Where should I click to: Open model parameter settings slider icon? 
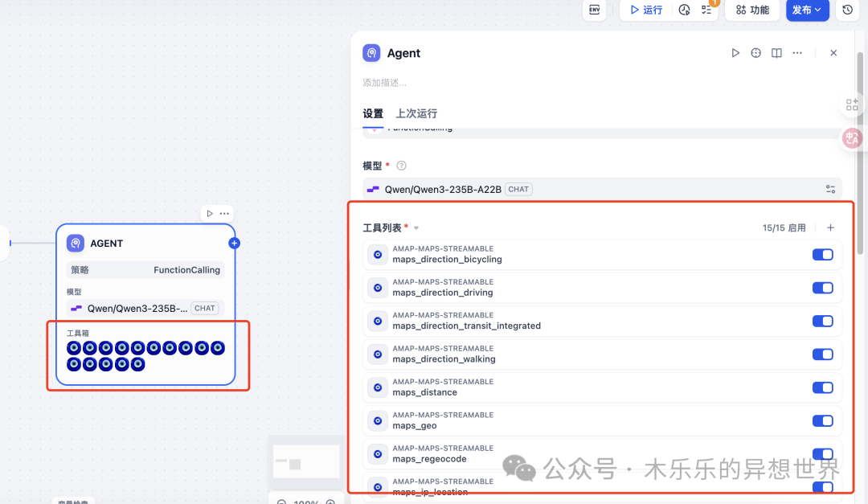point(830,190)
